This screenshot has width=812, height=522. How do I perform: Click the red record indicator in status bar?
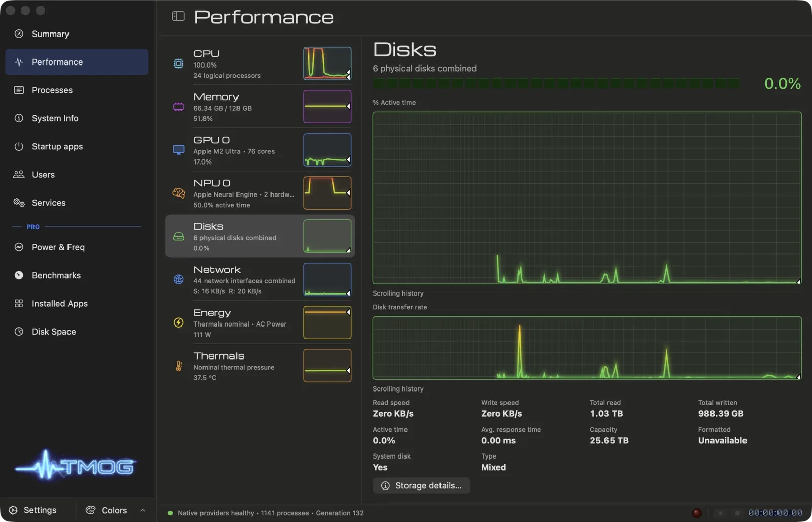pyautogui.click(x=697, y=513)
